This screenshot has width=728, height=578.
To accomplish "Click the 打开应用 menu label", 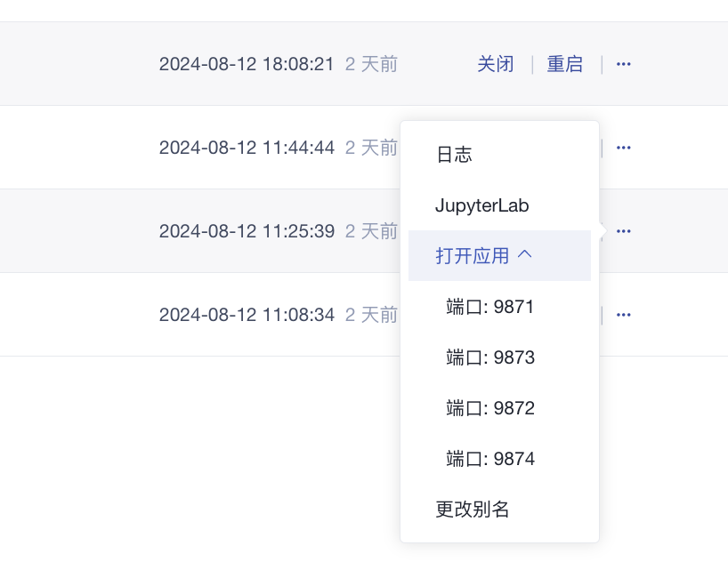I will tap(473, 256).
